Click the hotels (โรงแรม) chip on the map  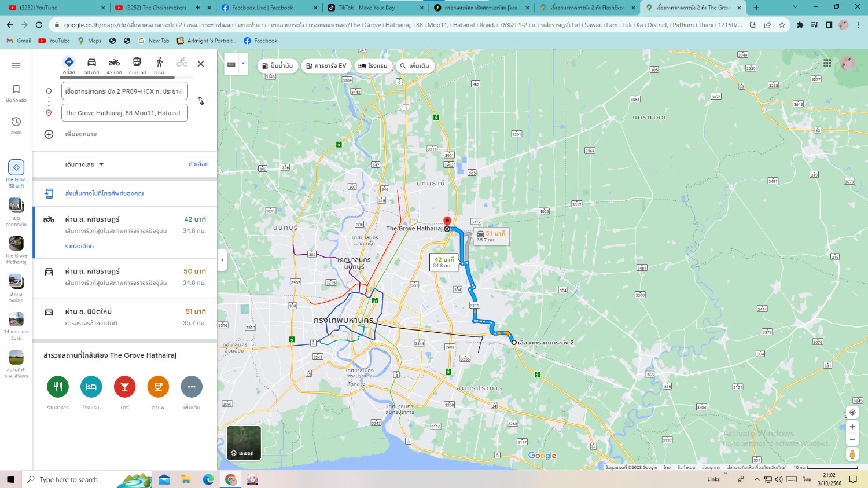373,65
